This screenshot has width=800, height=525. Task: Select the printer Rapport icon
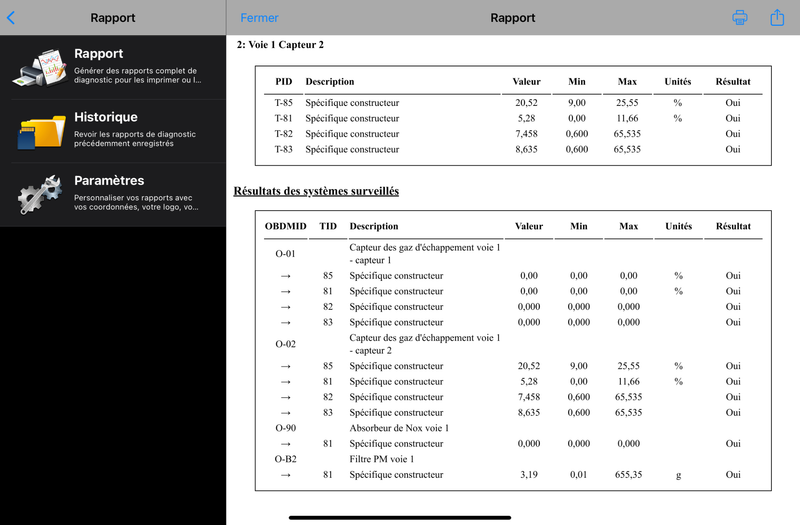pos(40,67)
